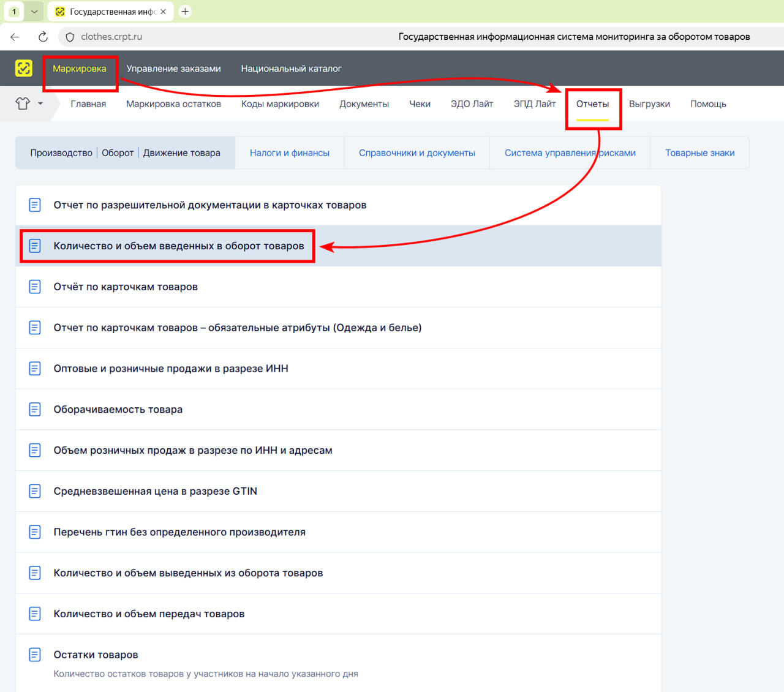This screenshot has width=784, height=692.
Task: Open Коды маркировки section
Action: (280, 104)
